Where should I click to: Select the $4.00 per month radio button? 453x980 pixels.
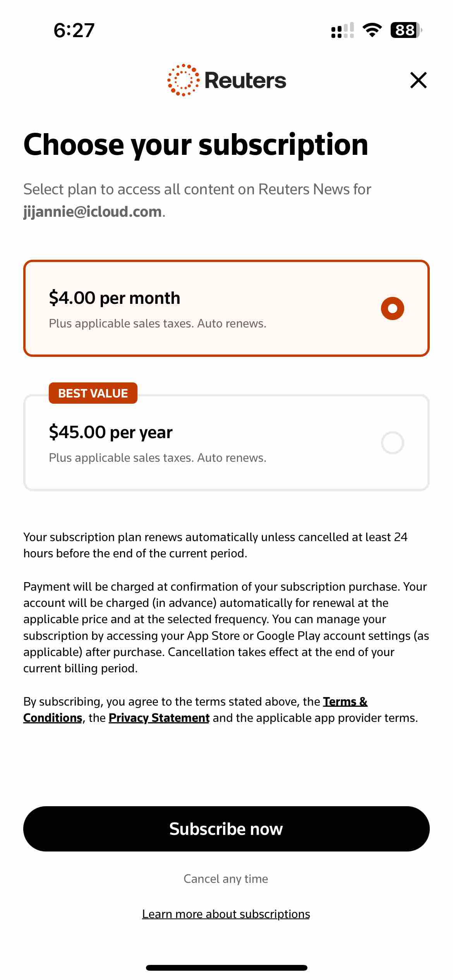[393, 308]
